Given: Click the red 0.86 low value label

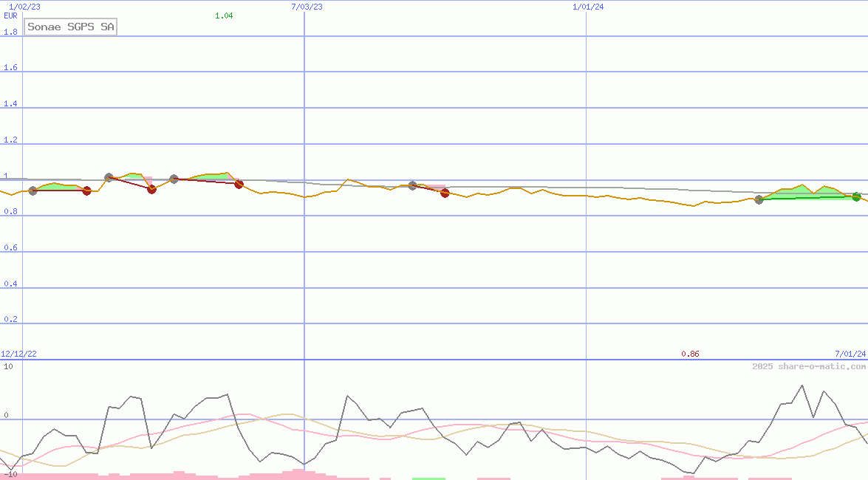Looking at the screenshot, I should point(690,354).
